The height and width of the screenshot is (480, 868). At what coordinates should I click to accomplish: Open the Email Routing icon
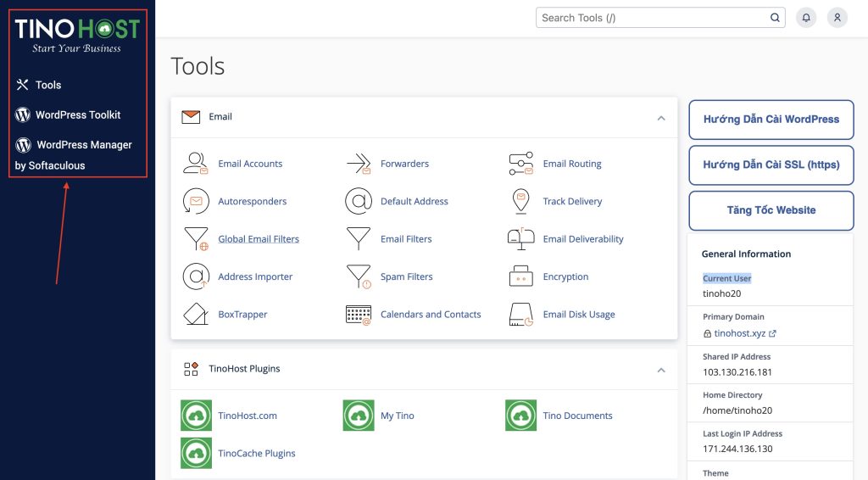click(x=520, y=164)
